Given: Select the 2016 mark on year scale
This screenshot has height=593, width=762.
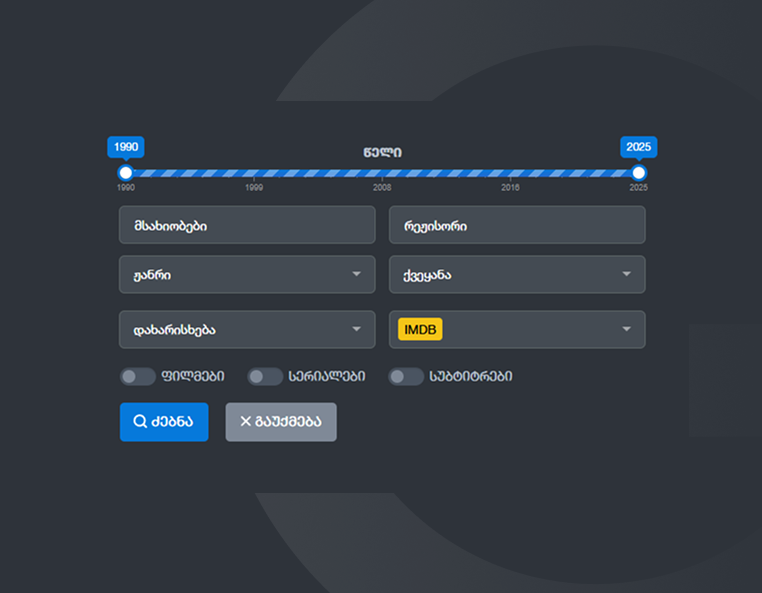Looking at the screenshot, I should point(510,187).
